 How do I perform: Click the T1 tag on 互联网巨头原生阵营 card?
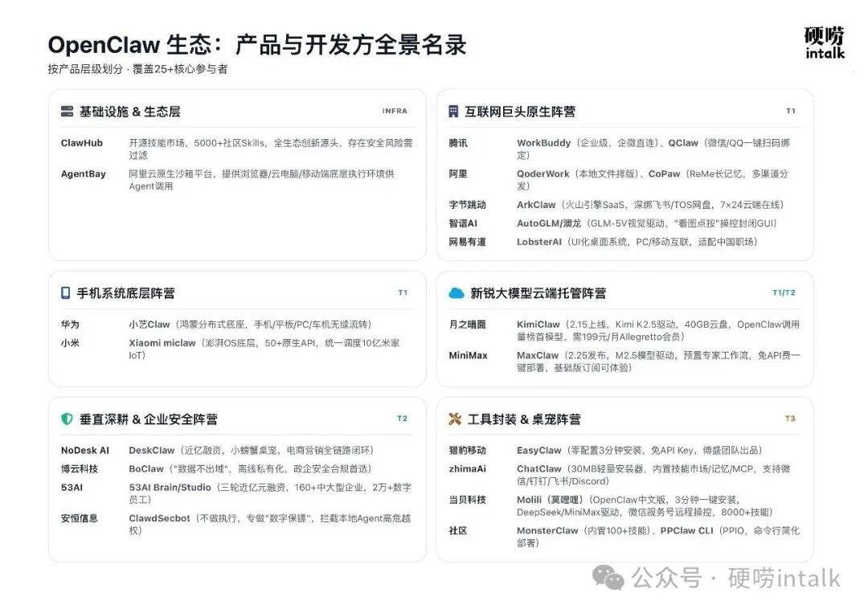pyautogui.click(x=791, y=111)
